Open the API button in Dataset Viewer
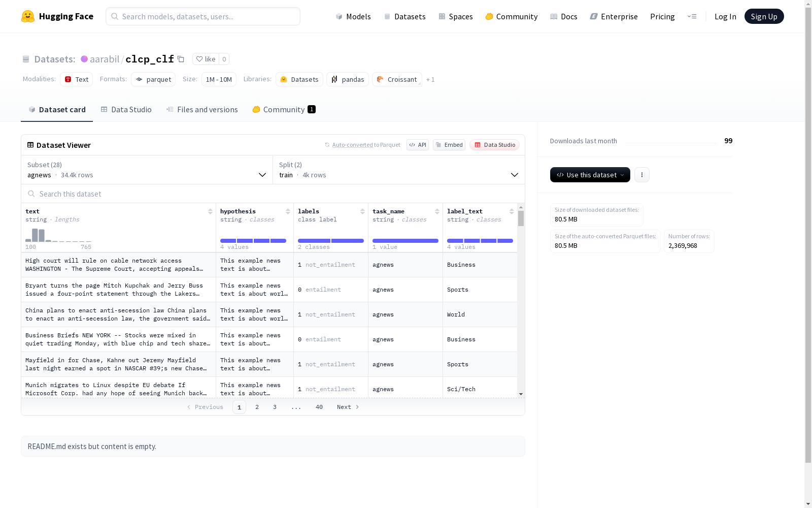 (x=418, y=145)
